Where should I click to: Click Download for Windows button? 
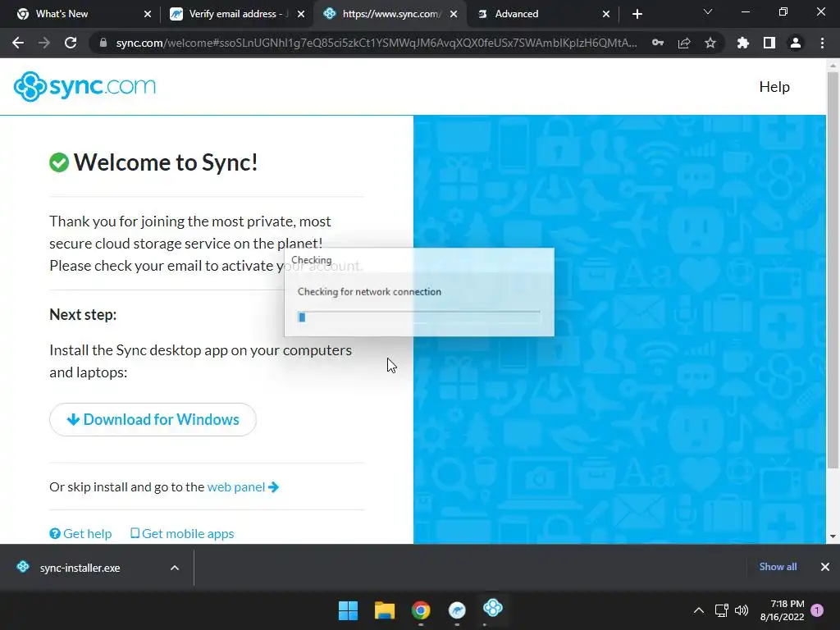[153, 419]
